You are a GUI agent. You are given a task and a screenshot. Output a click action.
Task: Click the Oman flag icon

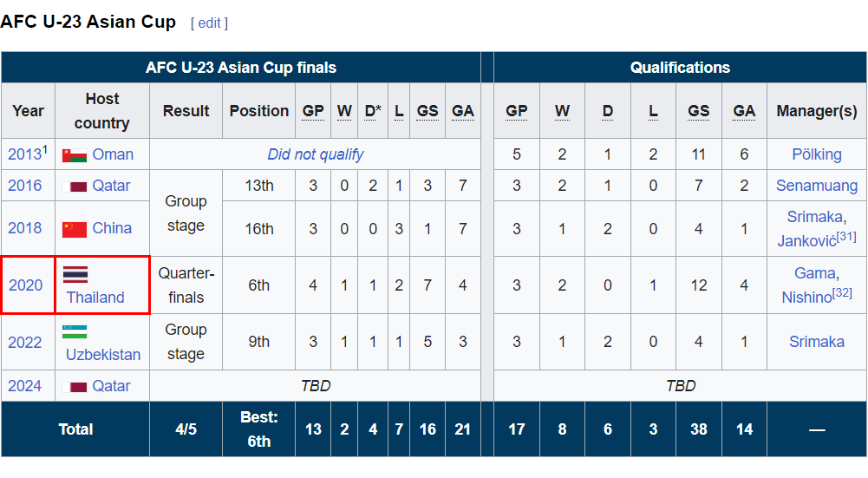pos(75,155)
